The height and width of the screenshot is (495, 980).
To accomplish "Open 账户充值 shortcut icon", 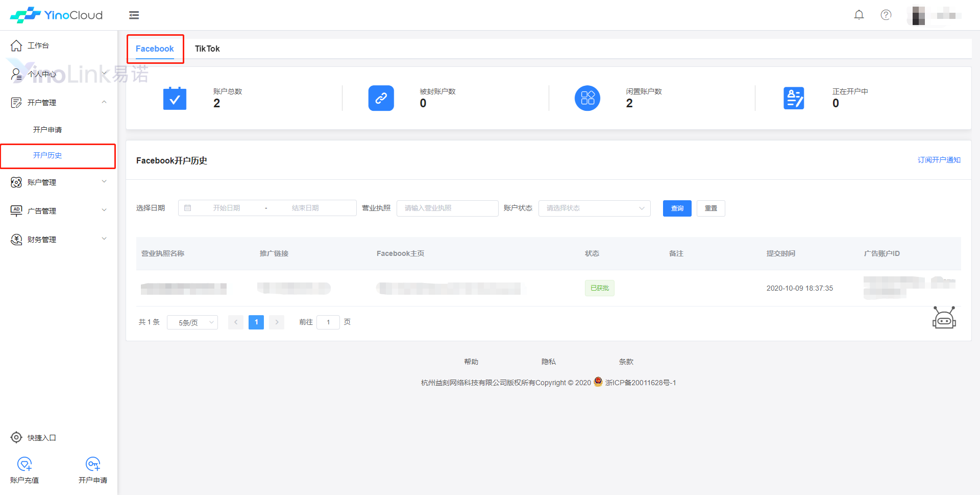I will pyautogui.click(x=24, y=464).
